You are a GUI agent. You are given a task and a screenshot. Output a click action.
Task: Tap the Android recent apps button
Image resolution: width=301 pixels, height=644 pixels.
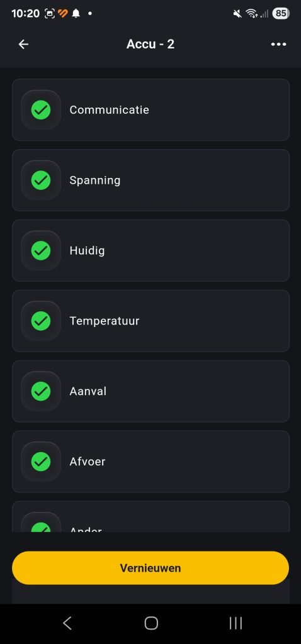click(236, 623)
